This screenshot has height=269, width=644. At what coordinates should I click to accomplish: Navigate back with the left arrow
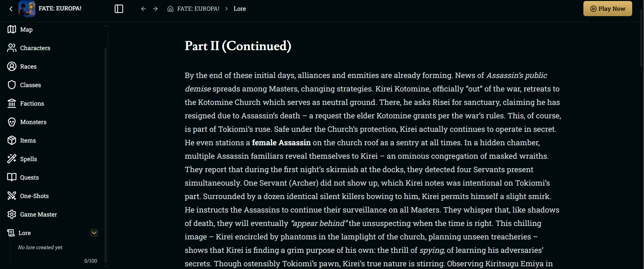click(143, 9)
